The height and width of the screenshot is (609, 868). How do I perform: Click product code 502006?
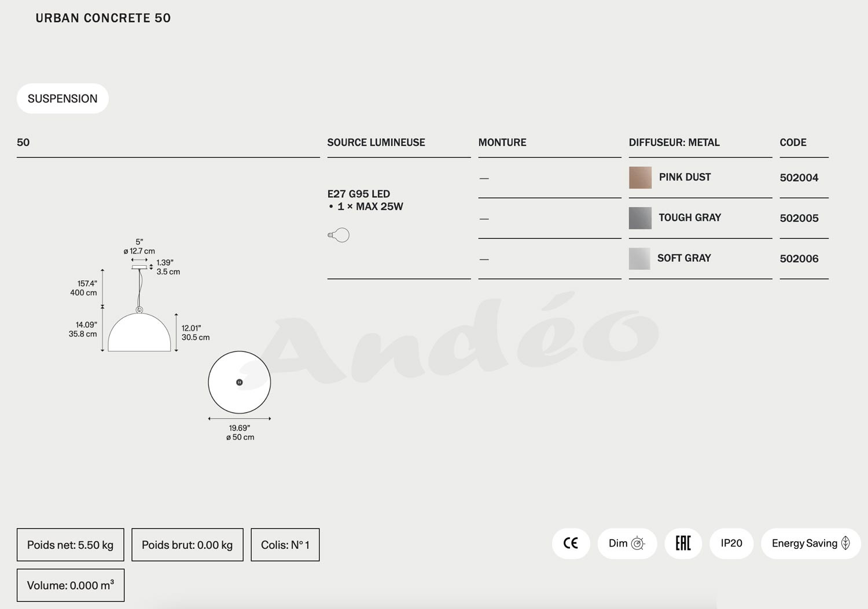click(x=799, y=259)
